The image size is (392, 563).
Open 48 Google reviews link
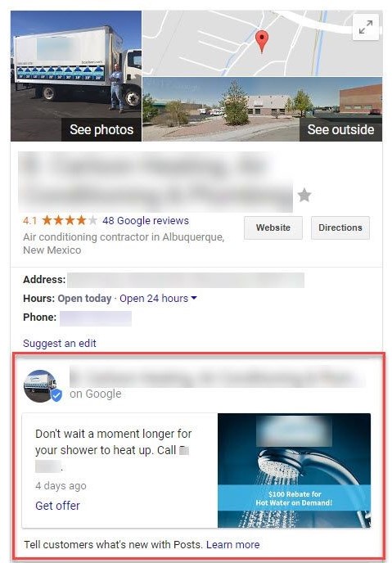click(146, 220)
